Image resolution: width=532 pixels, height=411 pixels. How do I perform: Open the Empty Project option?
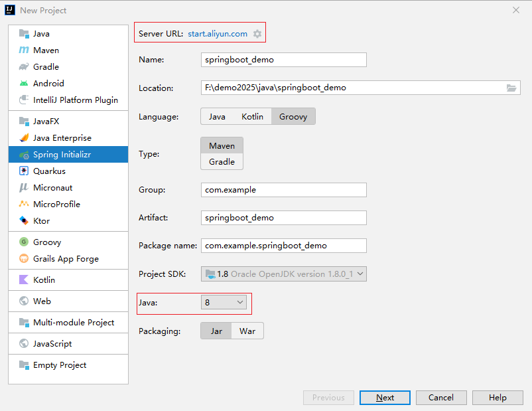[68, 365]
